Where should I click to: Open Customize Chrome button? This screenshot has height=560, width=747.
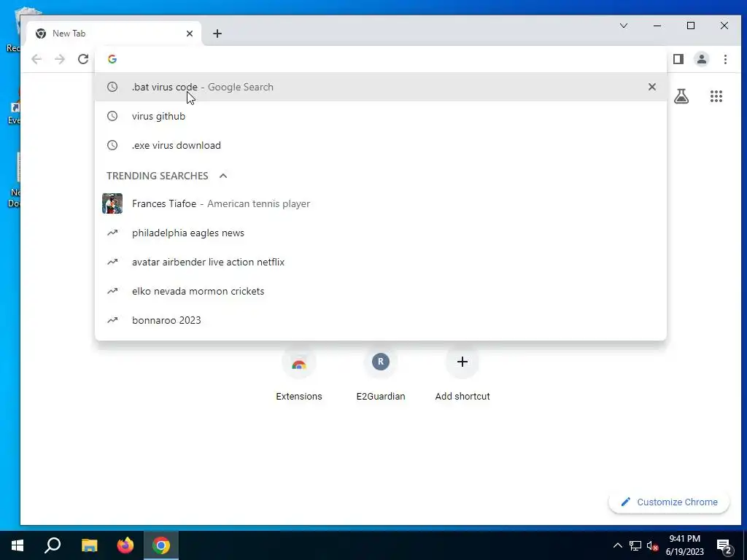(669, 502)
